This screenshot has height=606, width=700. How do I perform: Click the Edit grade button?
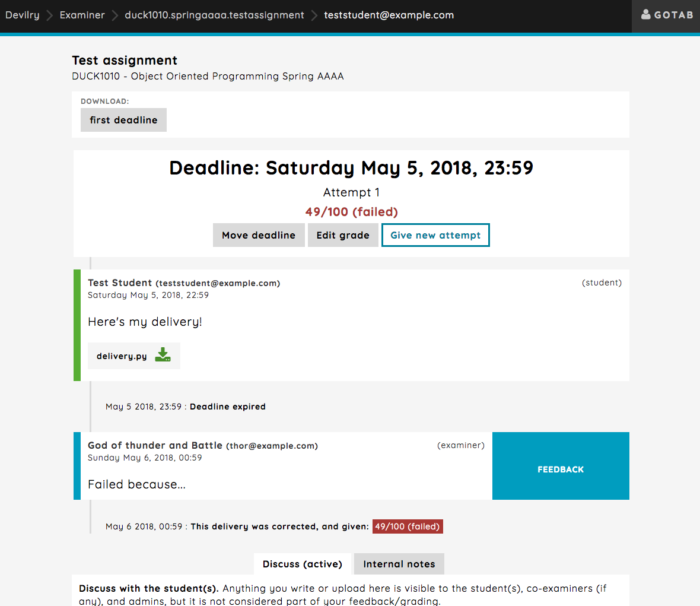click(343, 235)
